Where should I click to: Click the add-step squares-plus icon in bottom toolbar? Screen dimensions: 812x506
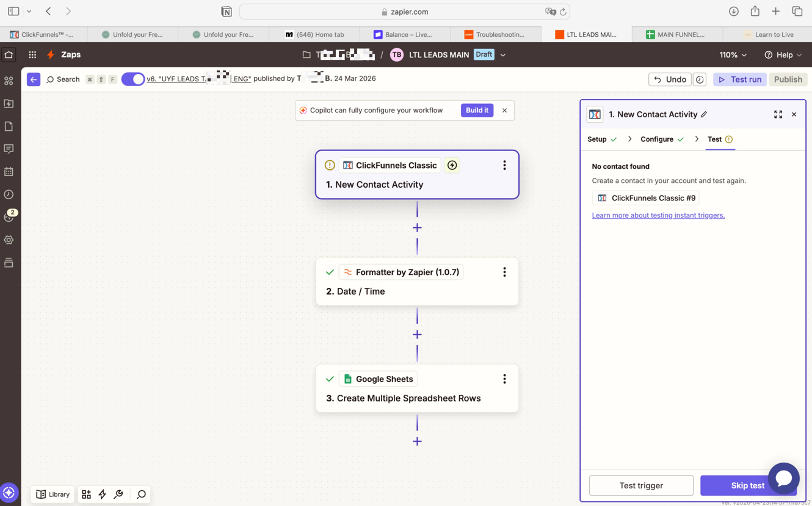click(x=86, y=494)
